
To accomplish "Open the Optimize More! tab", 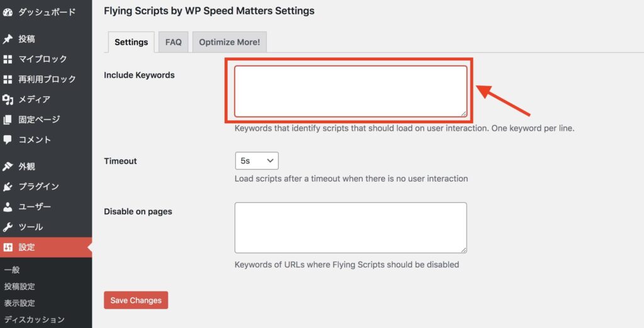I will tap(229, 42).
